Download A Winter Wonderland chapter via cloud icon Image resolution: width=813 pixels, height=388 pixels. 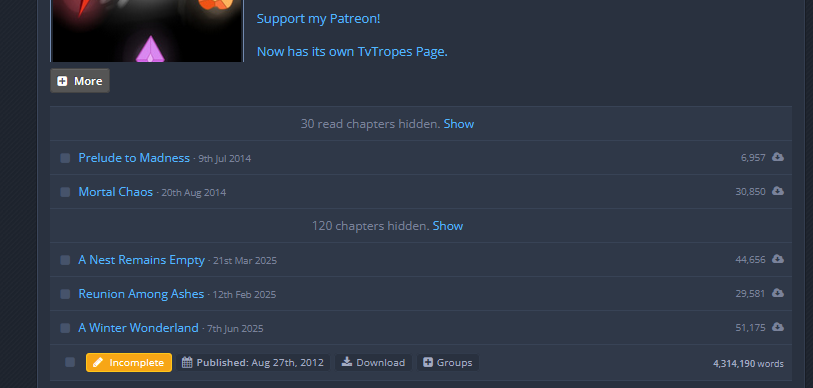pyautogui.click(x=777, y=327)
